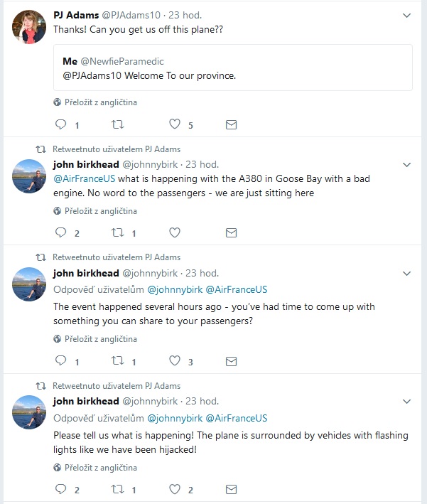Reply to the A380 Goose Bay tweet
The width and height of the screenshot is (427, 504).
click(x=60, y=232)
